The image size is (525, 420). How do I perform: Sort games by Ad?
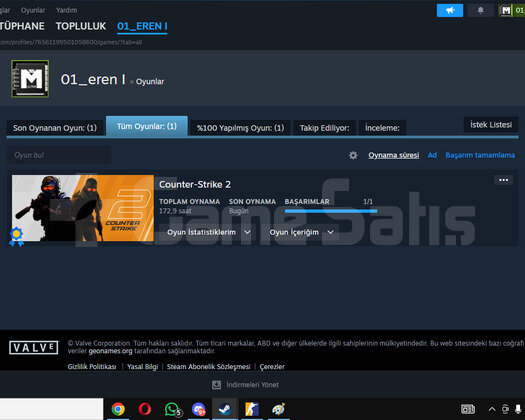tap(432, 155)
